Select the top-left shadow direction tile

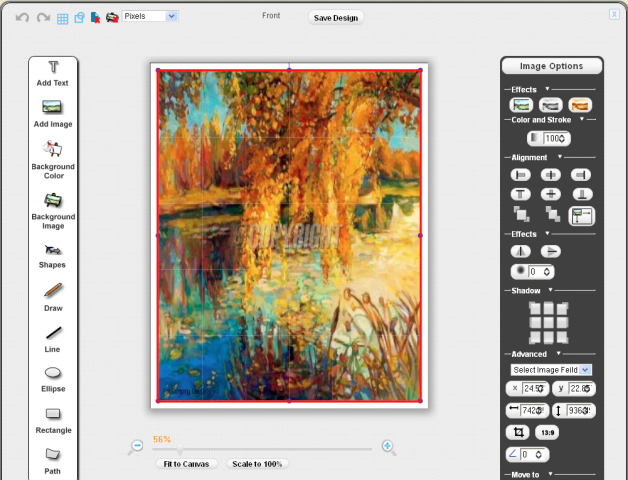535,309
